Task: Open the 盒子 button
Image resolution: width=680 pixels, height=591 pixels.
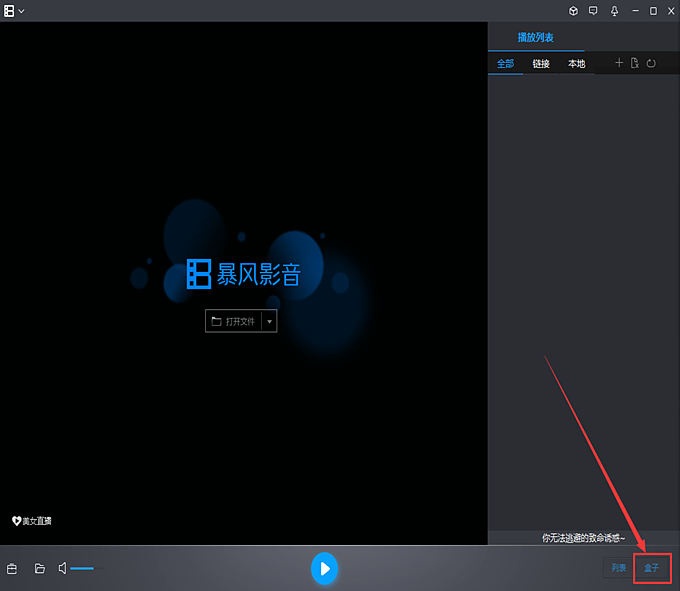Action: [651, 568]
